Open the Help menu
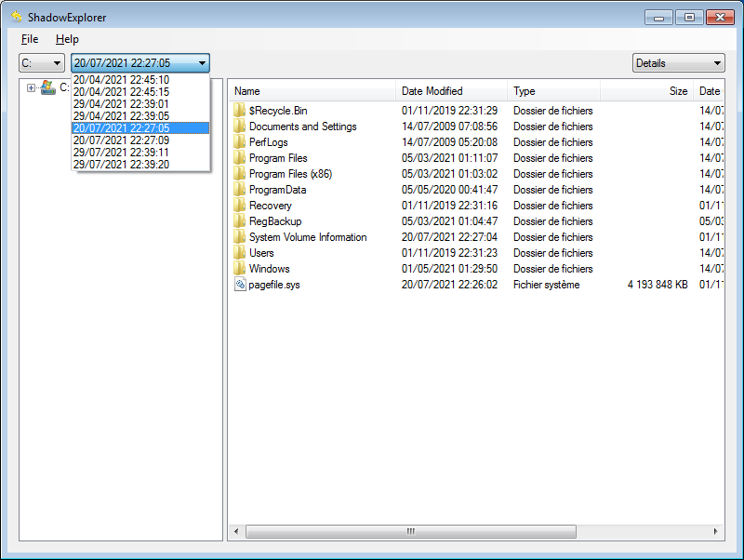The height and width of the screenshot is (560, 744). point(67,39)
